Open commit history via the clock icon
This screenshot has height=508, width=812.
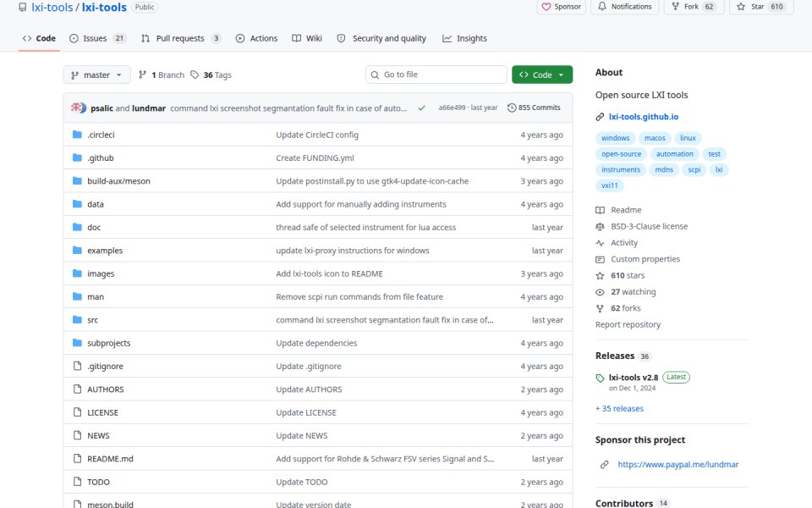512,108
